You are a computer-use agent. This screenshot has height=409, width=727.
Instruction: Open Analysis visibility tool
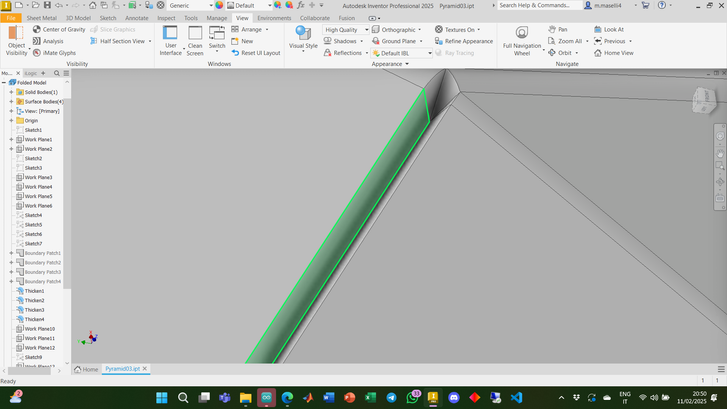coord(48,41)
